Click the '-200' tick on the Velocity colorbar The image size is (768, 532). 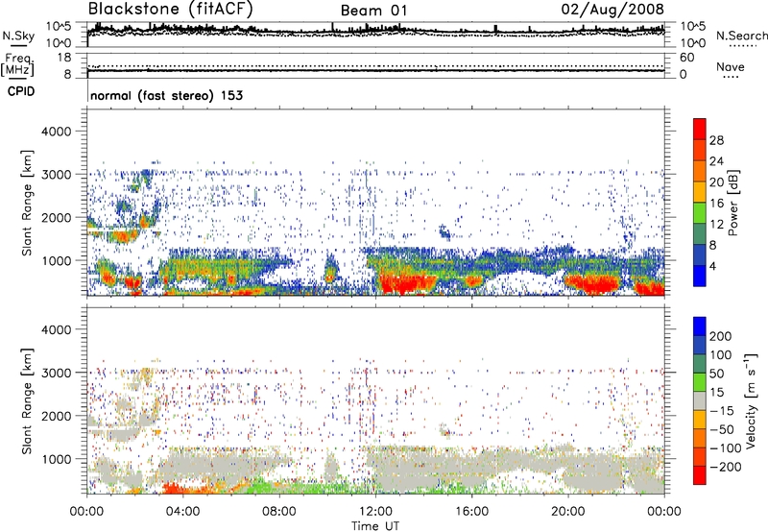(x=724, y=467)
